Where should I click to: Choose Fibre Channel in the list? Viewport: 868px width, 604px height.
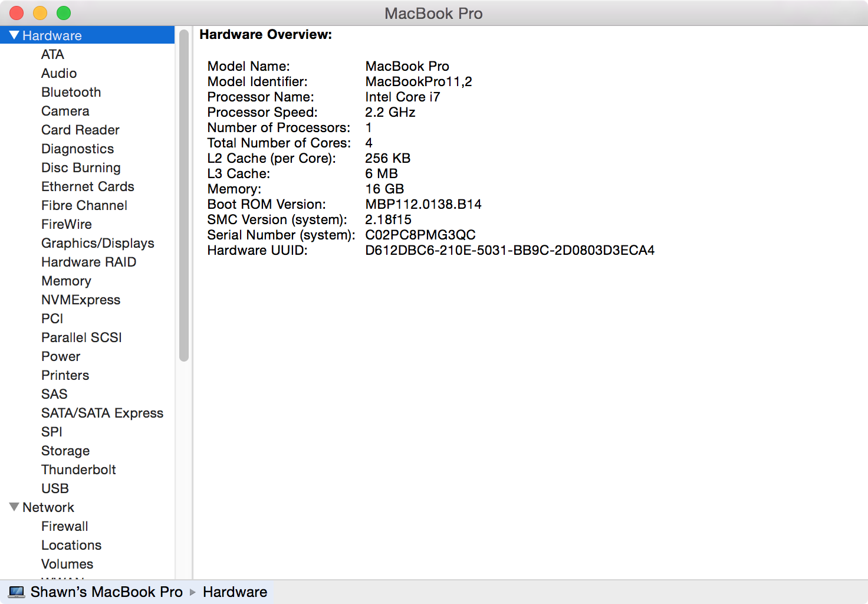pos(84,205)
